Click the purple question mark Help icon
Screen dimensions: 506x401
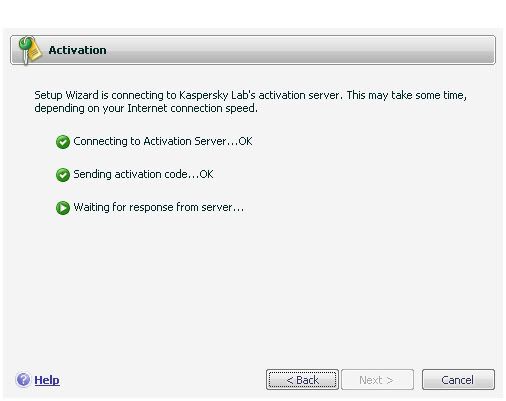[23, 380]
